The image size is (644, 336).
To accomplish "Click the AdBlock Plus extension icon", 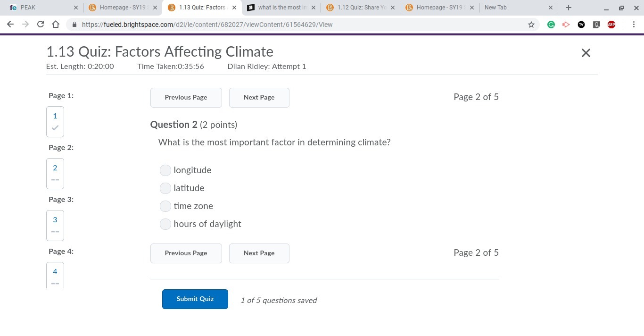I will pyautogui.click(x=611, y=25).
